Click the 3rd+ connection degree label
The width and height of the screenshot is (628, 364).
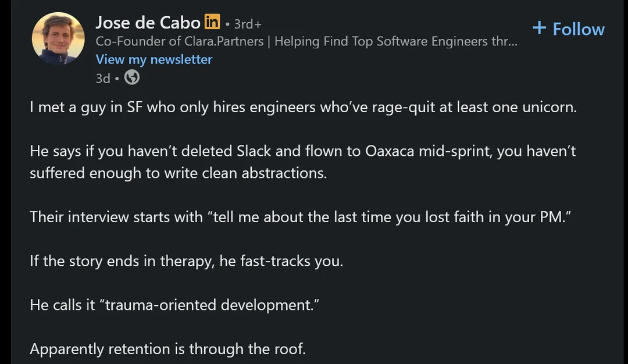248,24
